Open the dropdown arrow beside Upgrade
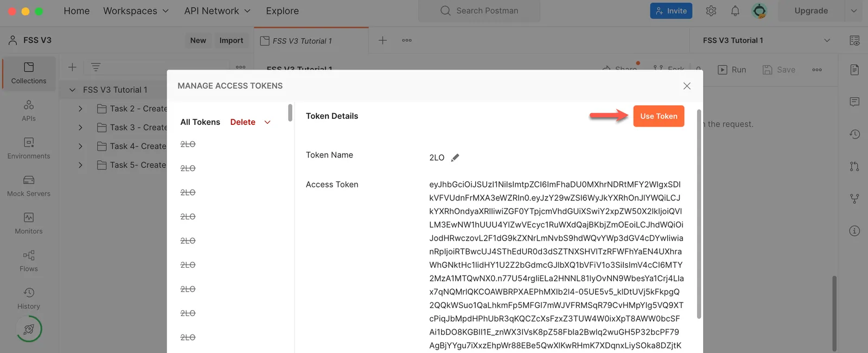Viewport: 868px width, 353px height. coord(854,11)
